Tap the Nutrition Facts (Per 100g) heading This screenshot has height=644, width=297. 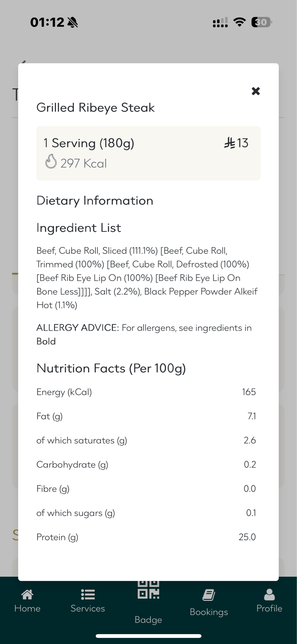(x=111, y=368)
